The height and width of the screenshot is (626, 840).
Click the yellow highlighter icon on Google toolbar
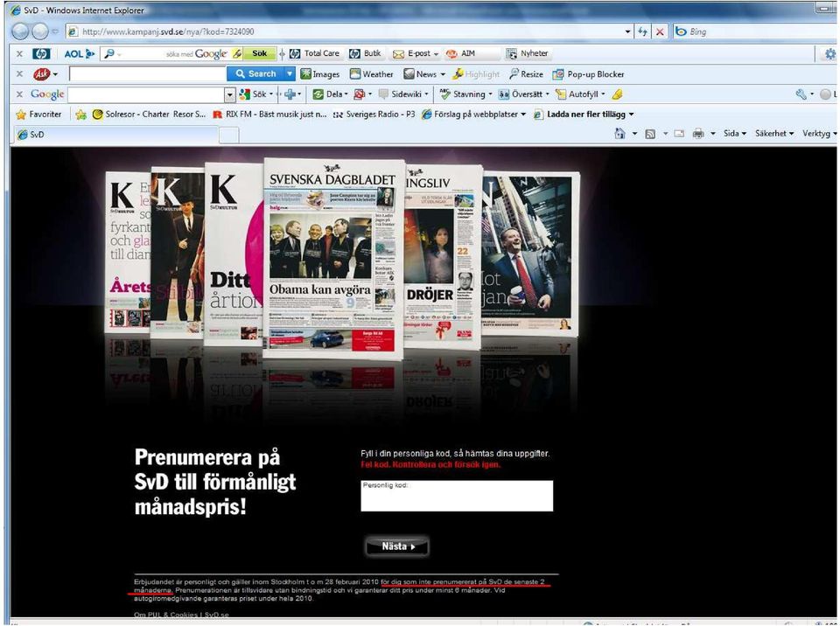(617, 94)
